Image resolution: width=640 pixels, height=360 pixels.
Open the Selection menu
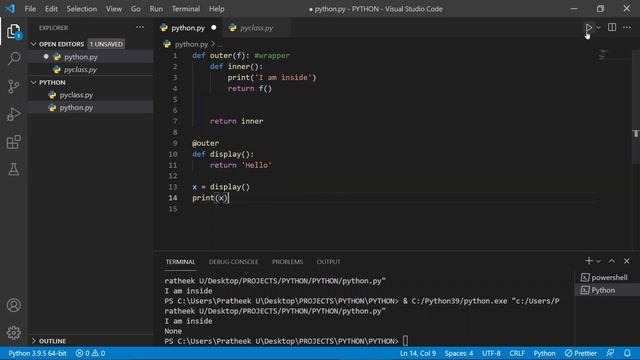[x=82, y=9]
